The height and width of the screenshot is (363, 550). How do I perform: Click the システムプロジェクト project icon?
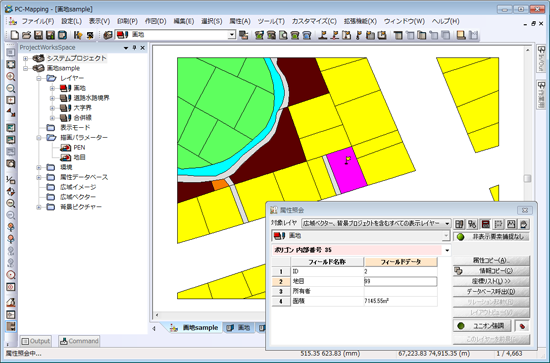pyautogui.click(x=38, y=58)
